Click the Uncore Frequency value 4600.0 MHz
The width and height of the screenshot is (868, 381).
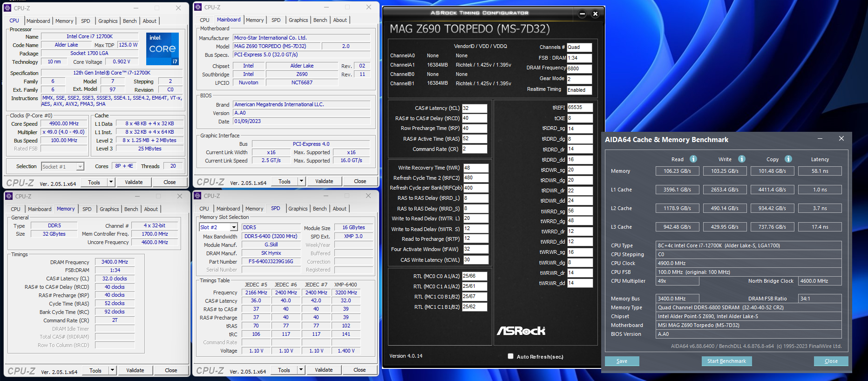click(155, 242)
